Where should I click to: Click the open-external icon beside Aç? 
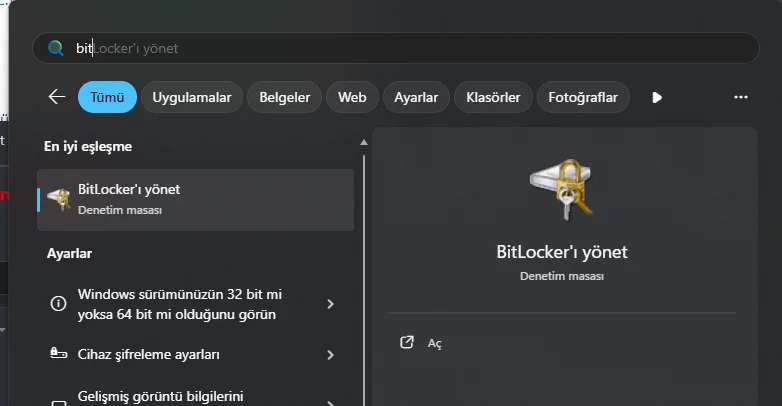pyautogui.click(x=407, y=342)
